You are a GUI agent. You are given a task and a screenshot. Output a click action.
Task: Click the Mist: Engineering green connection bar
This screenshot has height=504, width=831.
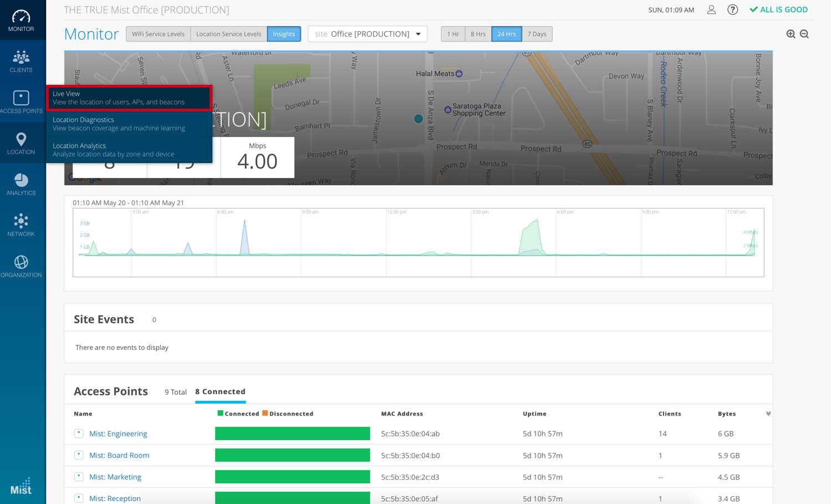coord(292,434)
